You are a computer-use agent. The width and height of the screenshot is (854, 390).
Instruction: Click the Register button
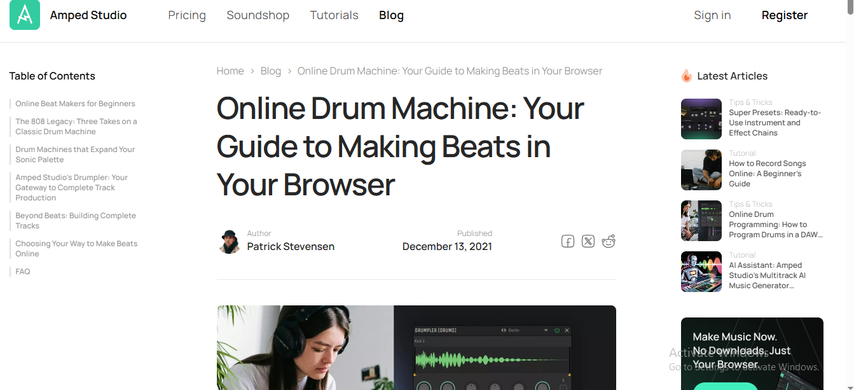point(784,15)
